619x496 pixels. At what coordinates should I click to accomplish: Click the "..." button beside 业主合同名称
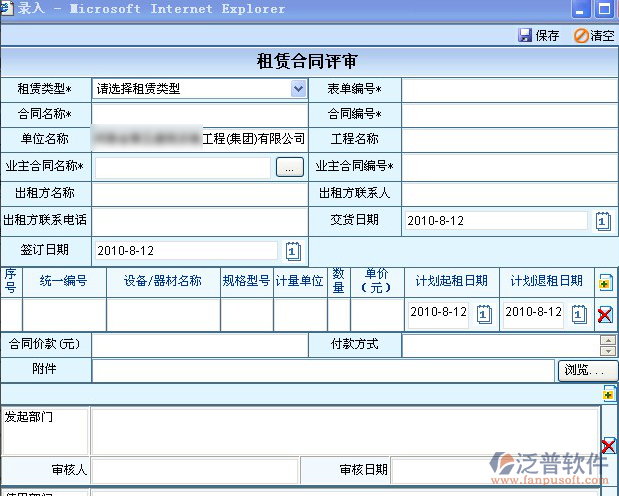[x=288, y=167]
